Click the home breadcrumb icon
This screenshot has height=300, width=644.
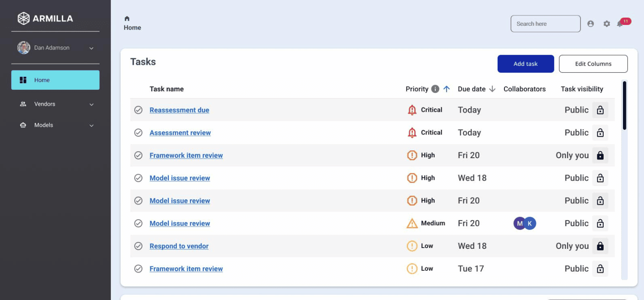coord(127,18)
